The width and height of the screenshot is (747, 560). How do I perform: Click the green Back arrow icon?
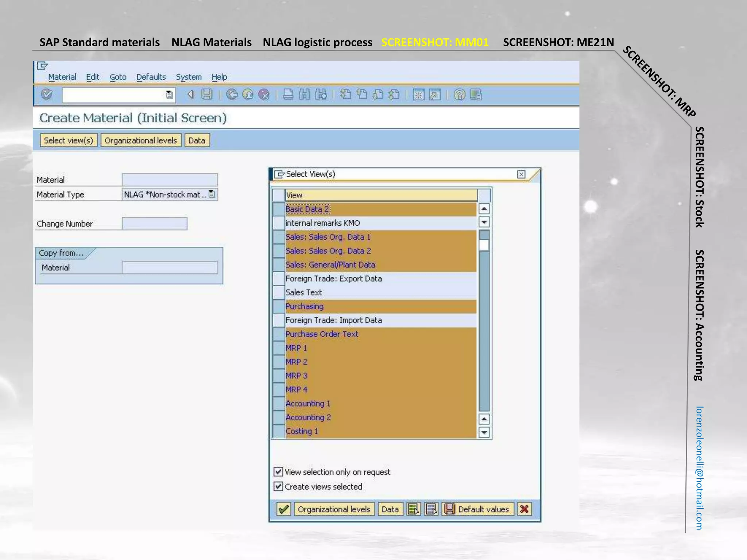232,95
